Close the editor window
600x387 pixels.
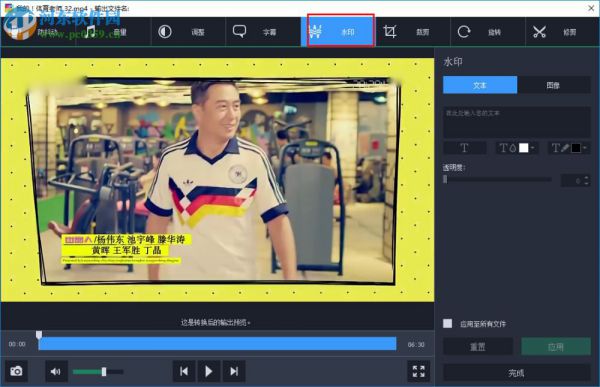[x=591, y=8]
